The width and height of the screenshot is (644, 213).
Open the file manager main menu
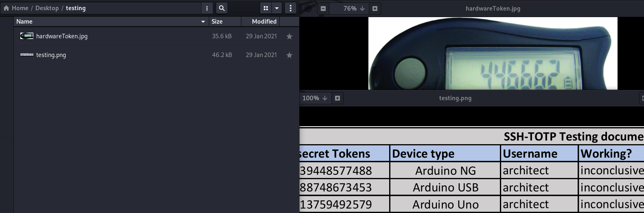pyautogui.click(x=290, y=8)
